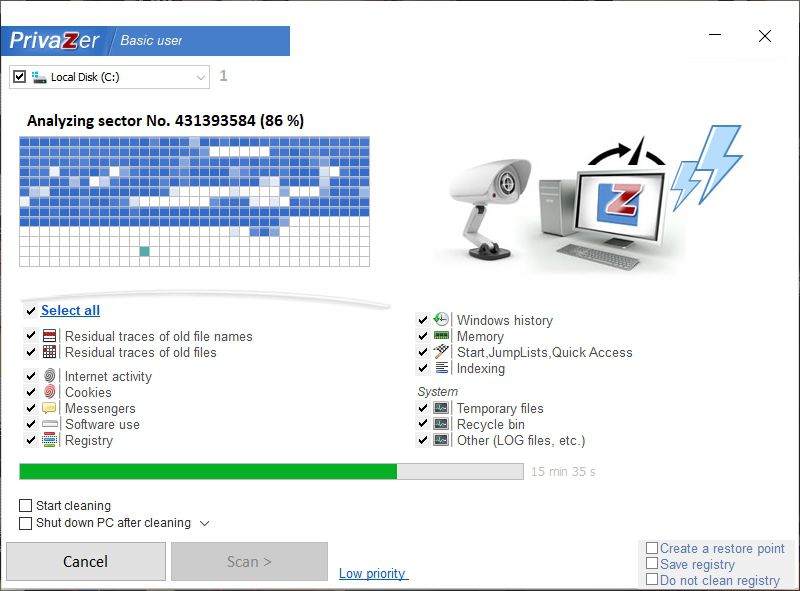The image size is (800, 591).
Task: Uncheck the Registry checkbox
Action: (31, 440)
